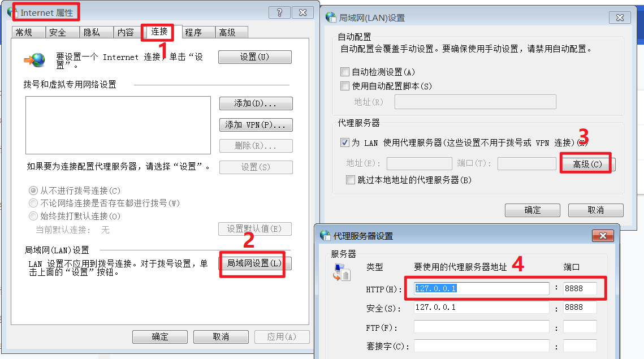Click the 高级(C) proxy button

[587, 165]
